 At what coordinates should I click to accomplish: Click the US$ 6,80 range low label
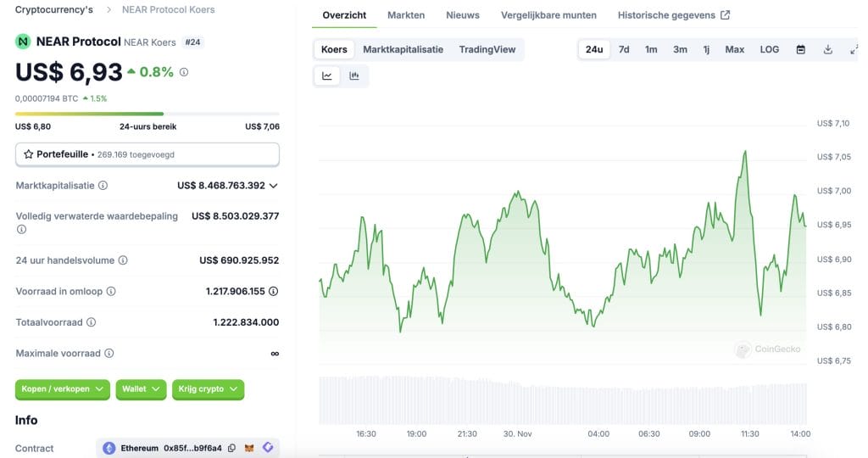[x=33, y=127]
